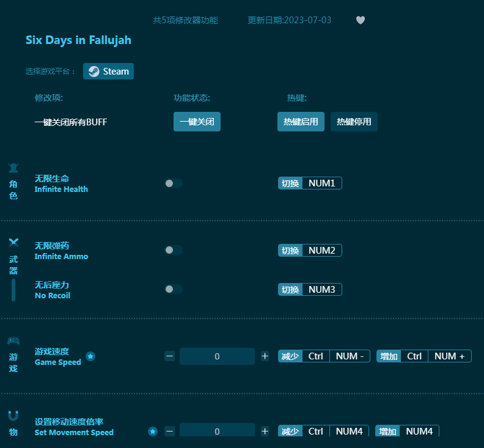The image size is (484, 448).
Task: Click the update date 2023-07-03 text
Action: click(x=289, y=20)
